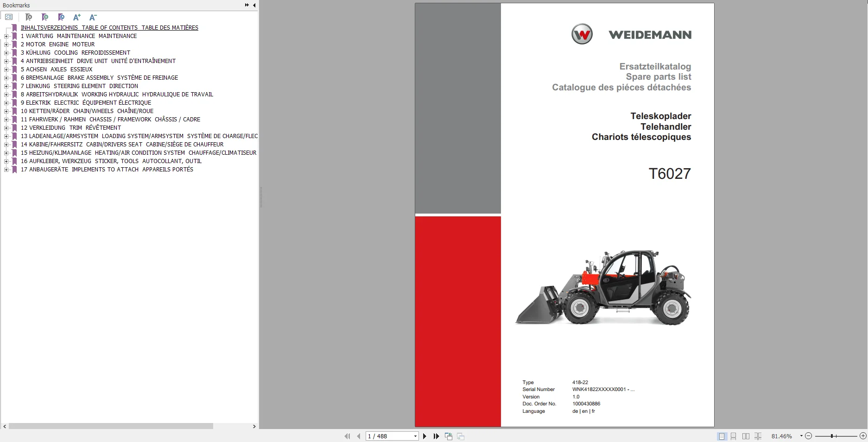Expand the 2 MOTOR ENGINE bookmark
Image resolution: width=868 pixels, height=442 pixels.
(6, 44)
